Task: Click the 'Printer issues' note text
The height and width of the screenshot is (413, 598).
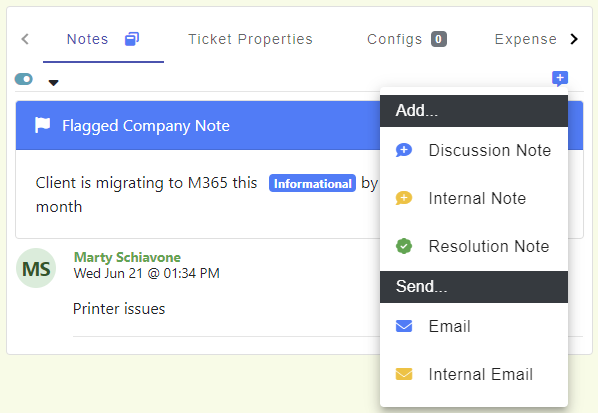Action: click(119, 309)
